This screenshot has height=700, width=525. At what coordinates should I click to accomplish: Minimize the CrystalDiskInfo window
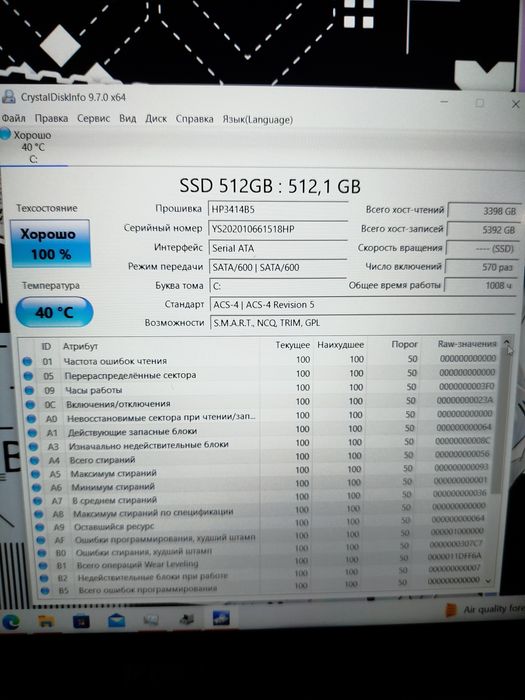point(444,102)
